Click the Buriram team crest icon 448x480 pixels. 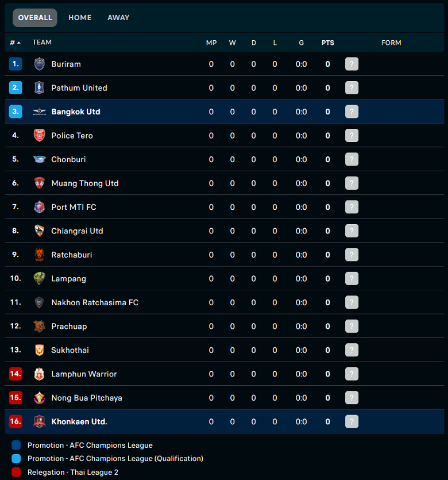coord(40,64)
